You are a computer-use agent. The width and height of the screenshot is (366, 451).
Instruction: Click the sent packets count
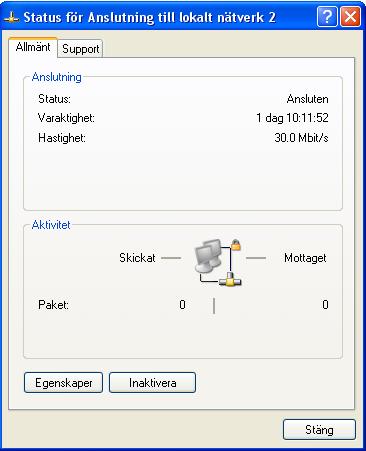pos(182,304)
